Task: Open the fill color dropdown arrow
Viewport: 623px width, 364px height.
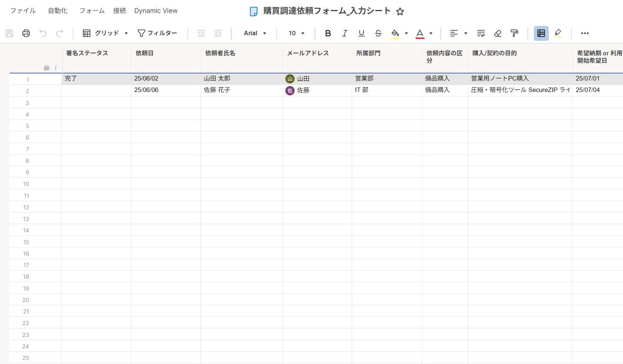Action: point(406,33)
